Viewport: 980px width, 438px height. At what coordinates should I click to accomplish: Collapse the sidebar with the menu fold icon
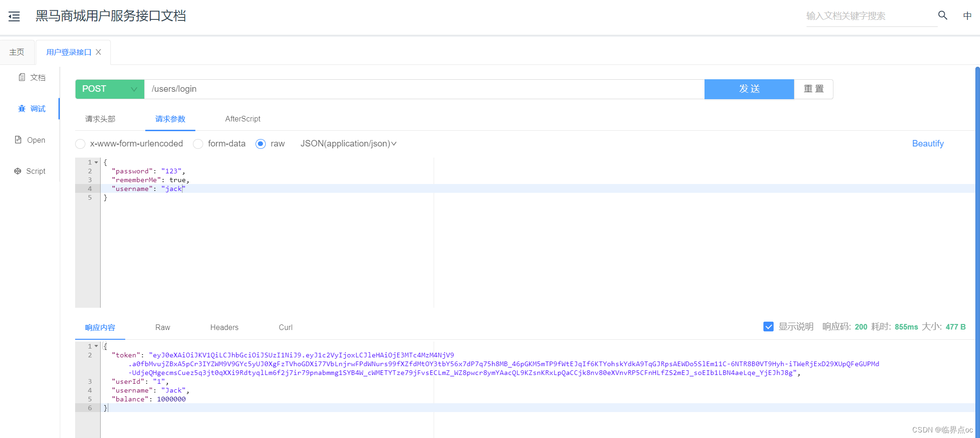pos(14,17)
